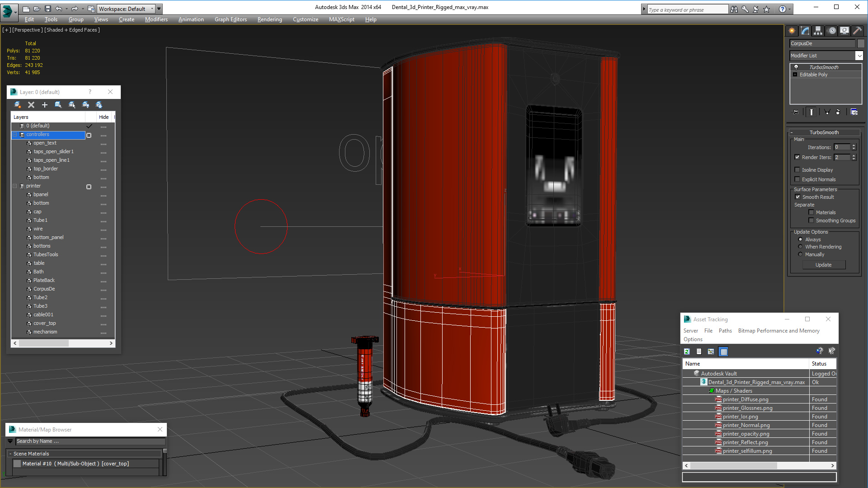Enable Explicit Normals checkbox

click(797, 179)
